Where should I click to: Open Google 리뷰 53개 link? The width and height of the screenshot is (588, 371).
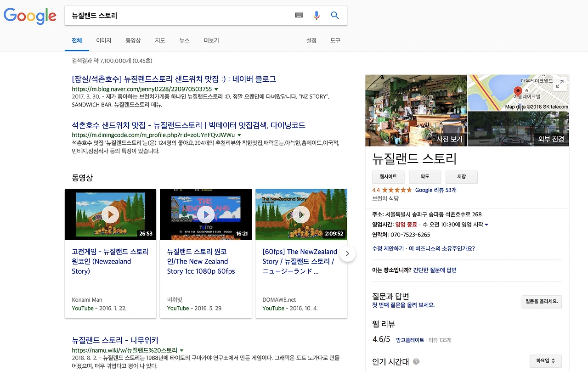pyautogui.click(x=436, y=190)
